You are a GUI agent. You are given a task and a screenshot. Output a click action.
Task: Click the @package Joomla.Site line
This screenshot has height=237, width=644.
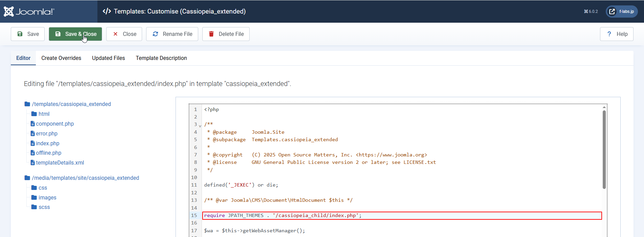[246, 132]
